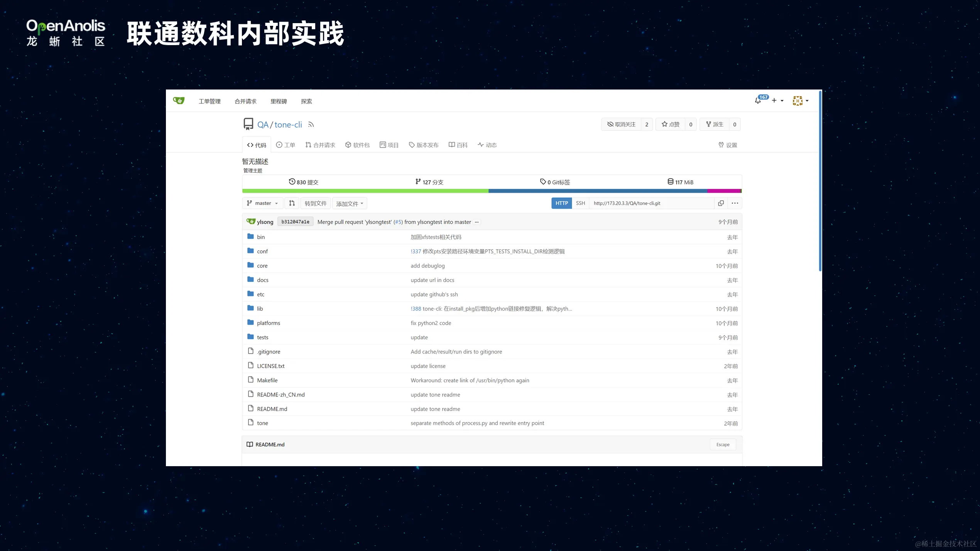Expand the full commit message via the ellipsis
The width and height of the screenshot is (980, 551).
pyautogui.click(x=477, y=222)
